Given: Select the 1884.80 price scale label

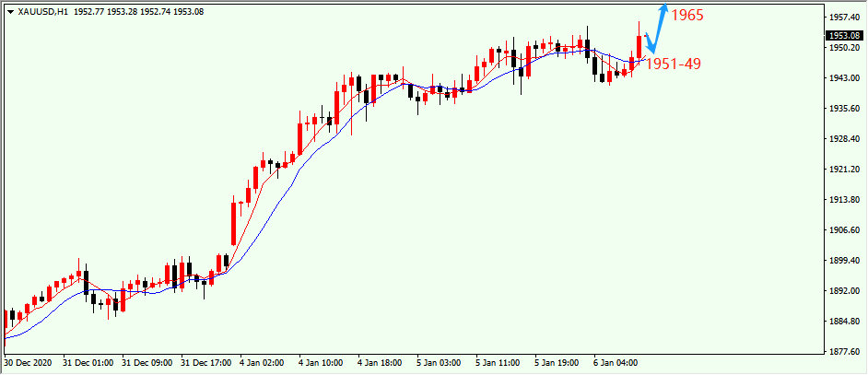Looking at the screenshot, I should point(844,322).
